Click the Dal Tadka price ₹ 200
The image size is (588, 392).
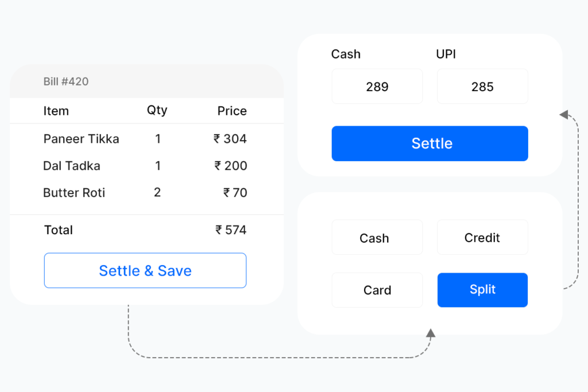coord(231,166)
